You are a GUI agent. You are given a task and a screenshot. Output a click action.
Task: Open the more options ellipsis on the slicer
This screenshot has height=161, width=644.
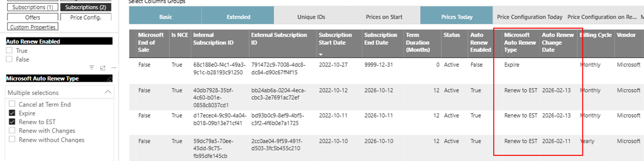click(113, 68)
